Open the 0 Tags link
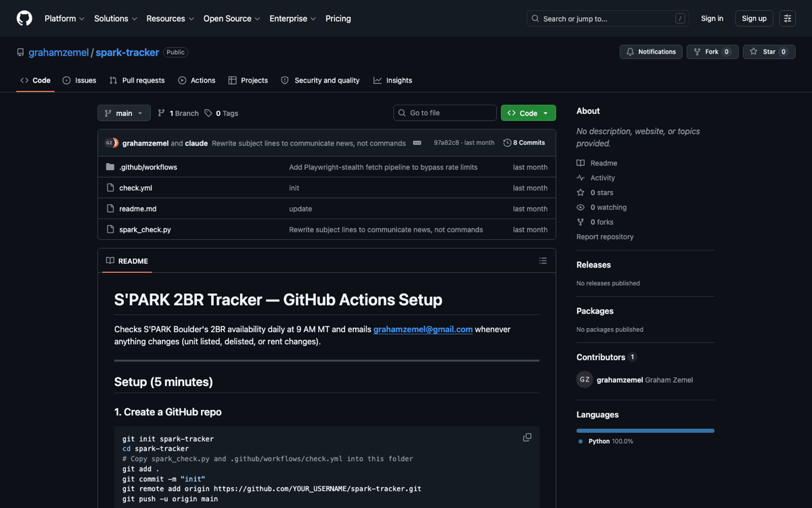Screen dimensions: 812x508 click(x=221, y=113)
